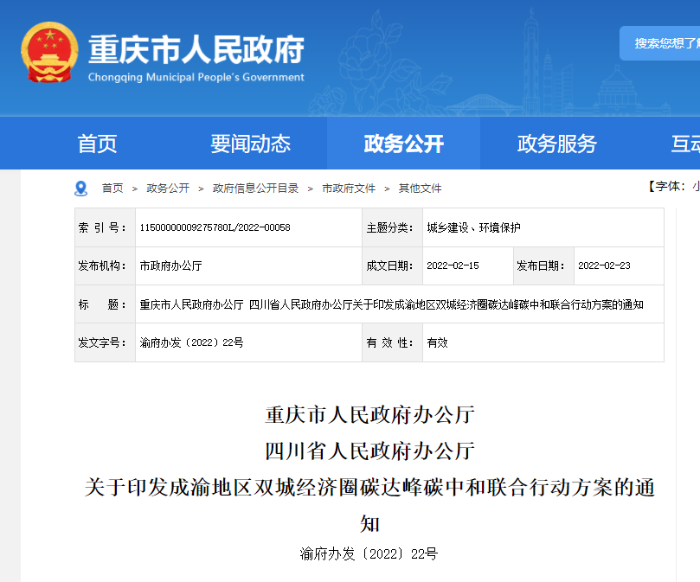700x582 pixels.
Task: Open the 首页 main navigation tab
Action: (x=97, y=144)
